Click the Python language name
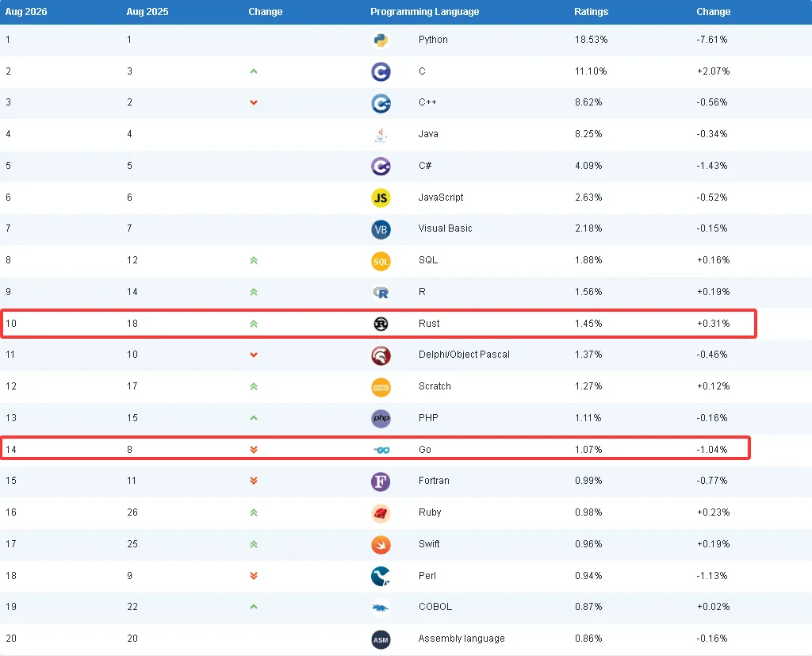This screenshot has height=656, width=812. tap(433, 40)
